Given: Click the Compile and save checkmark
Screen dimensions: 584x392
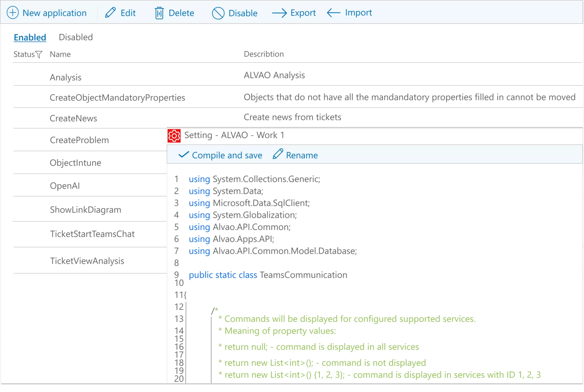Looking at the screenshot, I should (184, 155).
